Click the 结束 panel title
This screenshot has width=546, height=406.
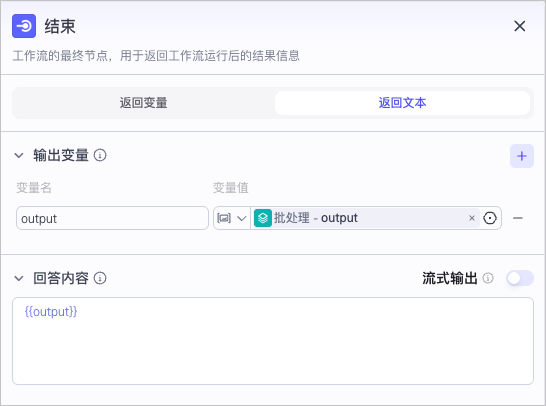point(60,26)
